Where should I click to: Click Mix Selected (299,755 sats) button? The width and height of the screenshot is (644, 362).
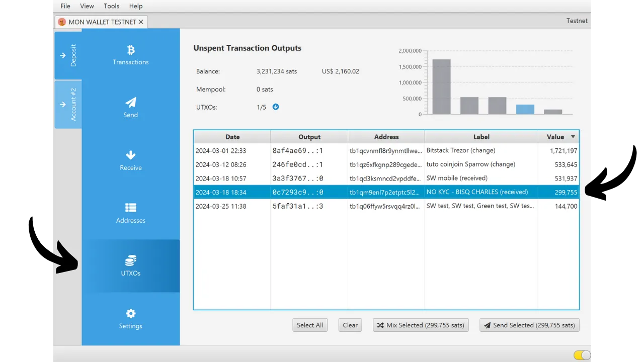[x=421, y=325]
